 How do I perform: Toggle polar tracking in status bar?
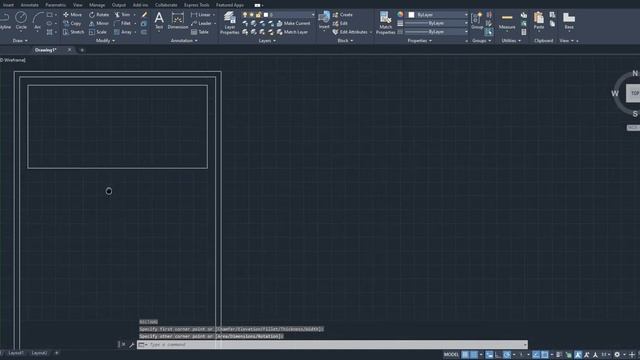(507, 355)
